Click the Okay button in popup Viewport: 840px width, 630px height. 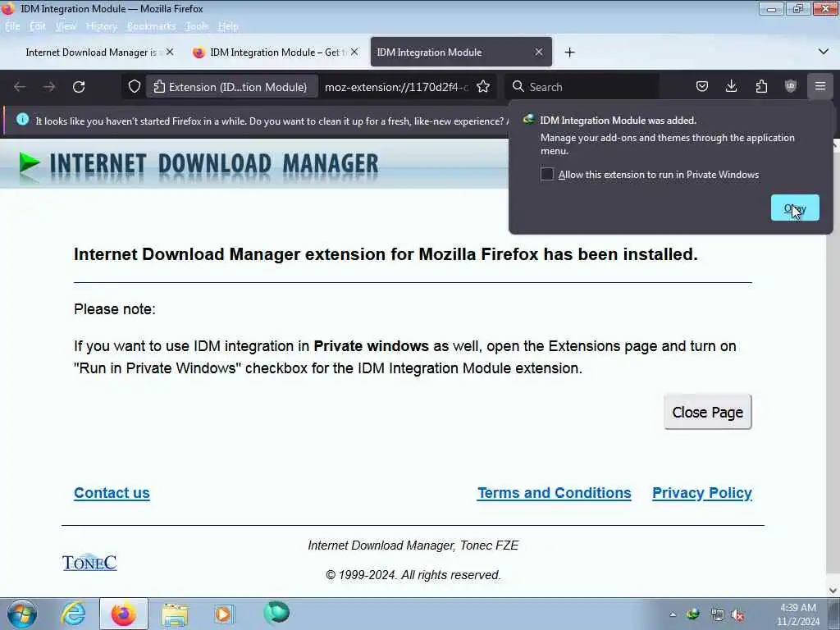(x=795, y=208)
